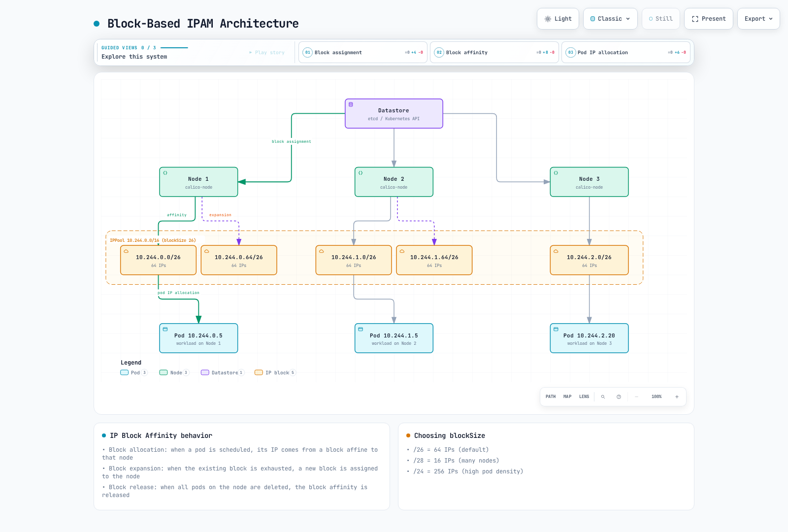The image size is (788, 532).
Task: Click the 100% zoom reset label
Action: (657, 397)
